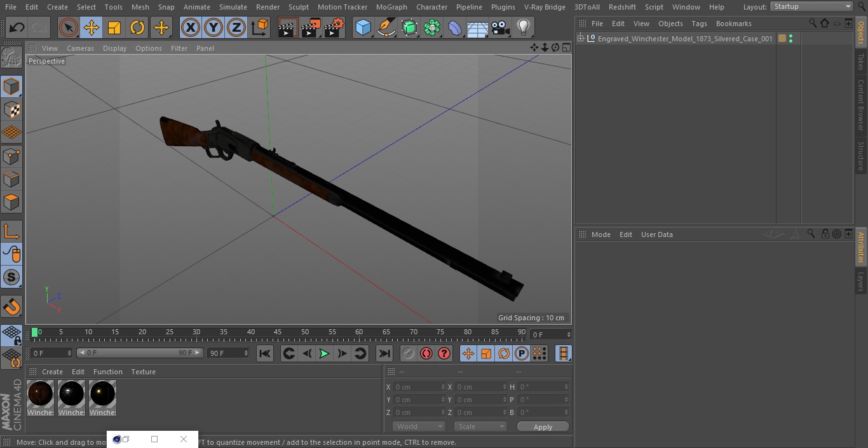Toggle Position keyframe recording

(x=468, y=353)
